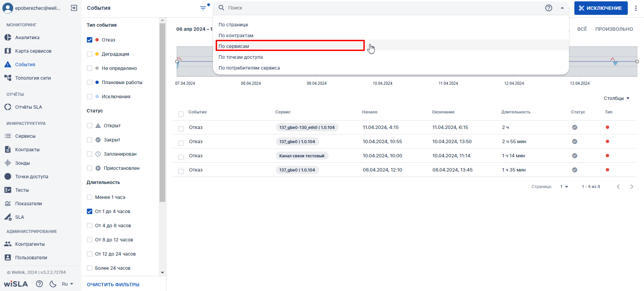
Task: Click the Аналитика sidebar icon
Action: 8,37
